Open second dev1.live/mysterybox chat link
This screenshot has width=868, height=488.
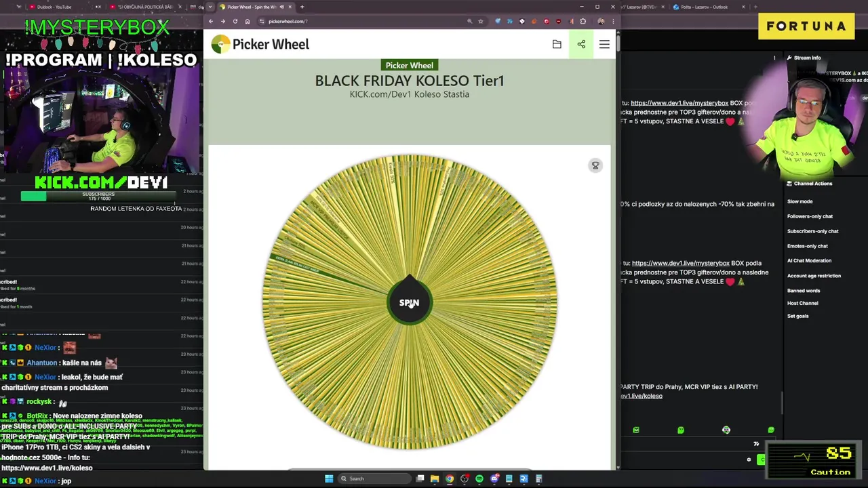click(x=680, y=263)
